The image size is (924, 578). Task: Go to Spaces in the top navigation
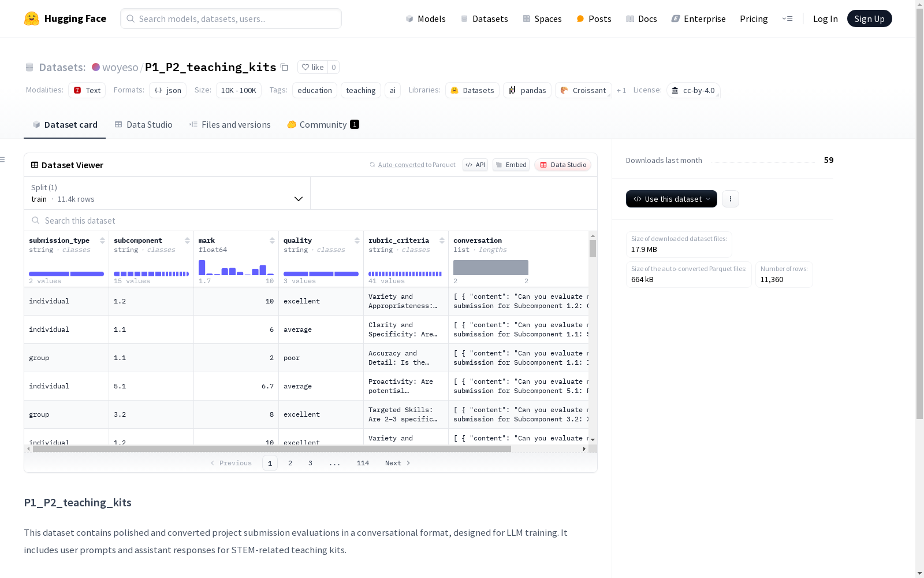click(542, 18)
